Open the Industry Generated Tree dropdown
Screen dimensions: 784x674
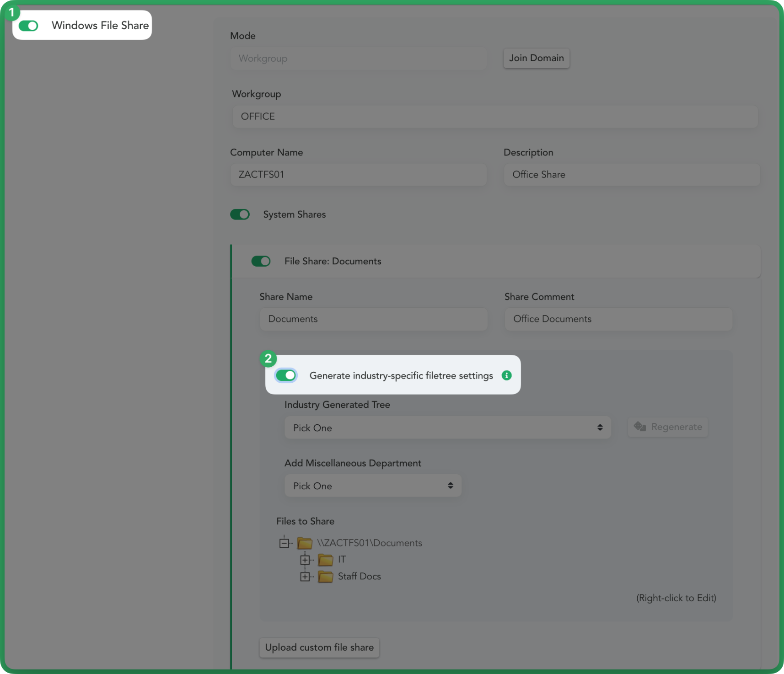tap(447, 428)
